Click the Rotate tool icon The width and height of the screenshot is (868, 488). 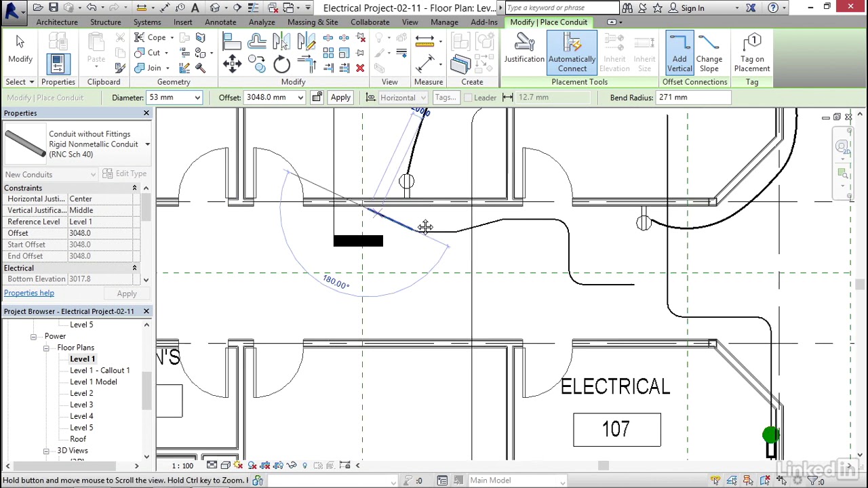[281, 65]
